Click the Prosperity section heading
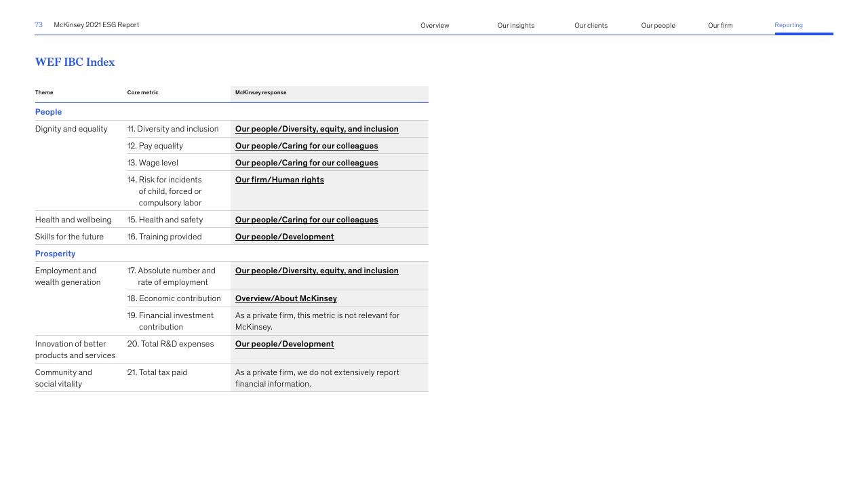This screenshot has width=868, height=489. tap(55, 254)
